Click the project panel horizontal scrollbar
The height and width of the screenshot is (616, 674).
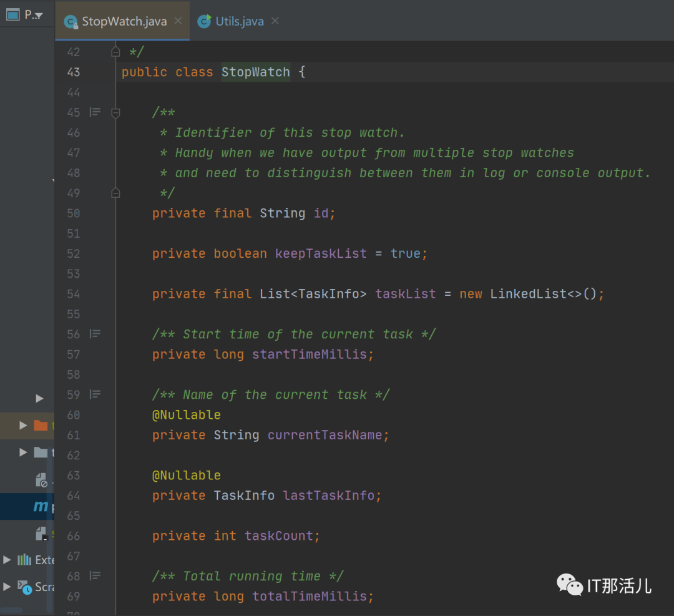click(11, 610)
